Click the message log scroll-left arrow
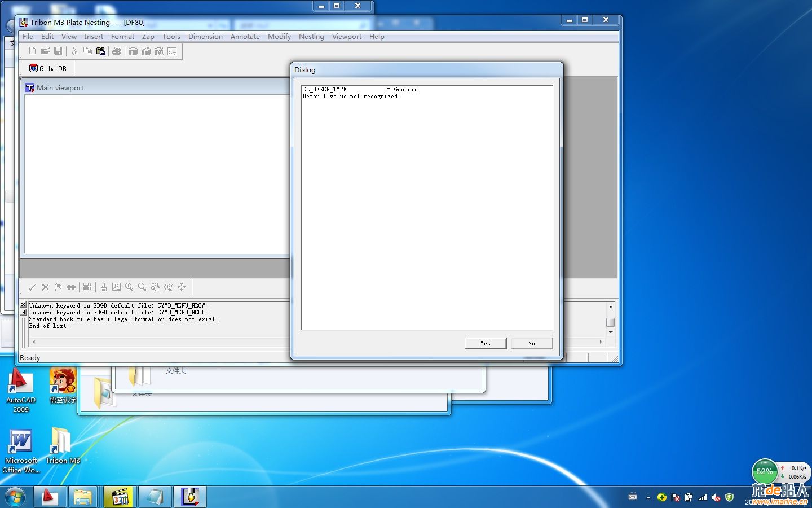812x508 pixels. 34,341
